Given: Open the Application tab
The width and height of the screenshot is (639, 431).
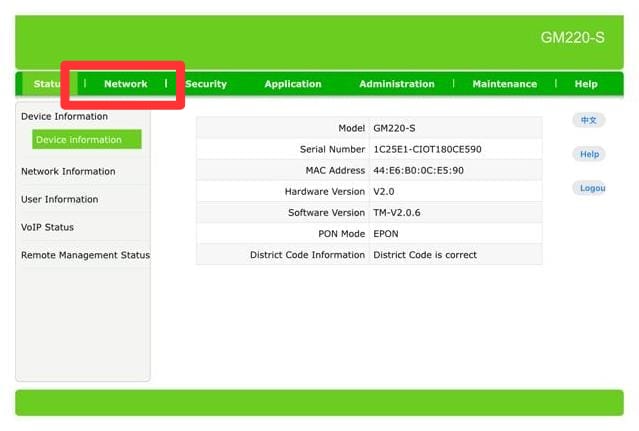Looking at the screenshot, I should [292, 84].
